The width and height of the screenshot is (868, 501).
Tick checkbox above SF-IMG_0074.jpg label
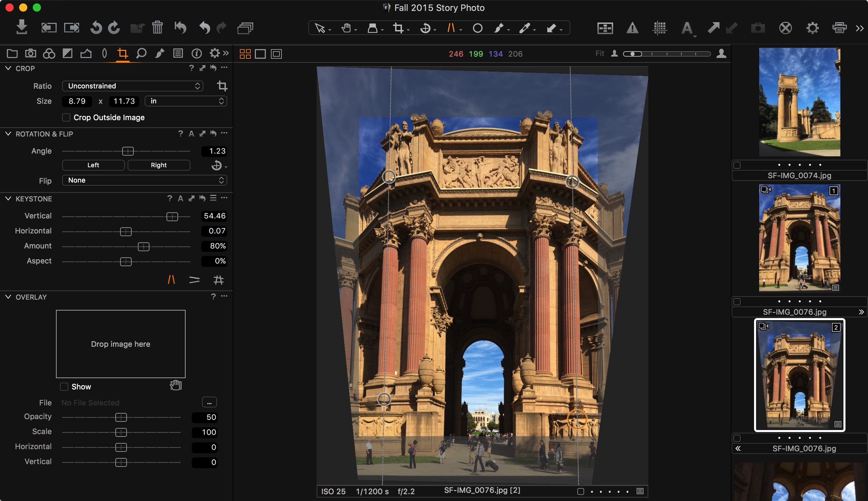click(737, 165)
